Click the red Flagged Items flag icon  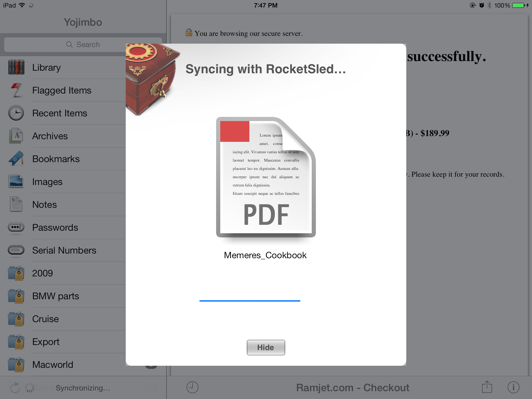pyautogui.click(x=16, y=90)
